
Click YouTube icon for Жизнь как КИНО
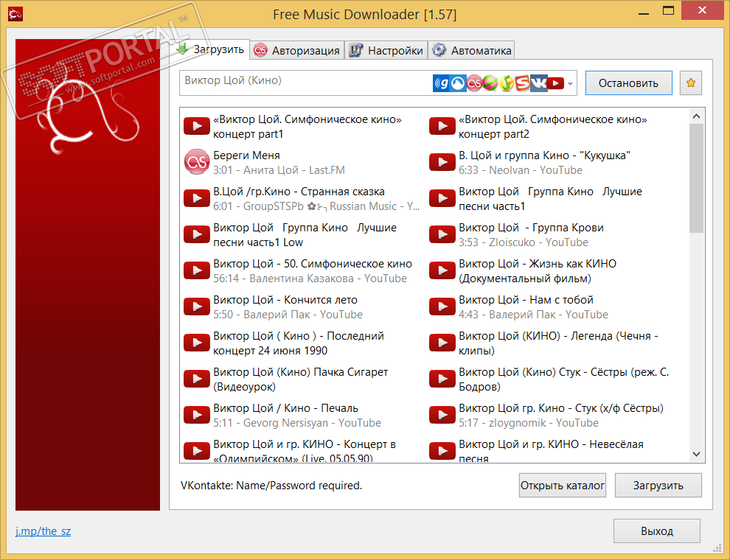click(x=442, y=270)
